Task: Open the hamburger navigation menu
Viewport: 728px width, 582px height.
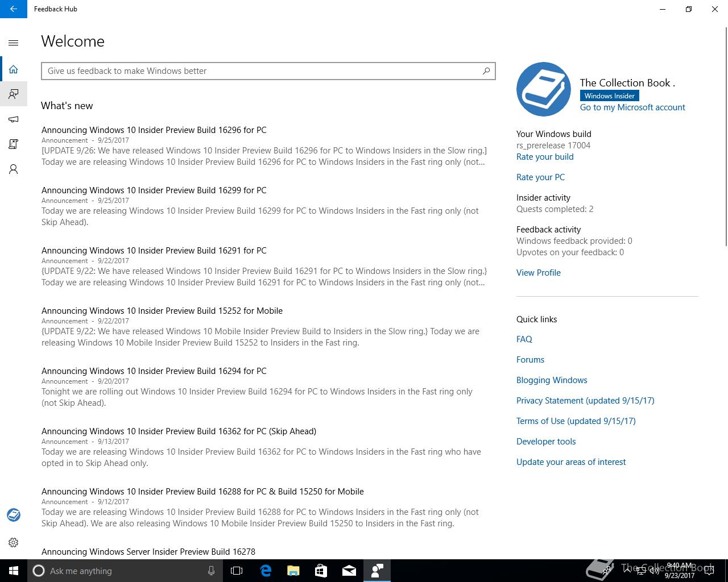Action: click(14, 43)
